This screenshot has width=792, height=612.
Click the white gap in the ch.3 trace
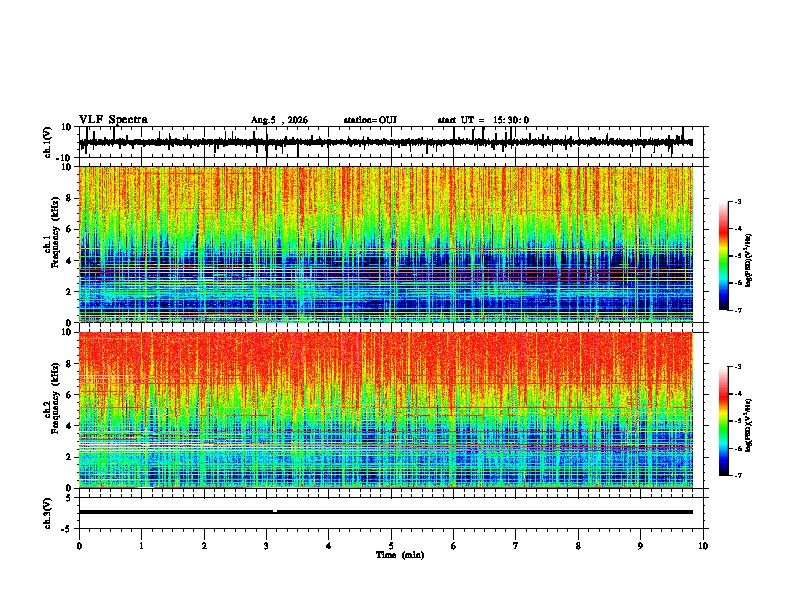pos(275,511)
